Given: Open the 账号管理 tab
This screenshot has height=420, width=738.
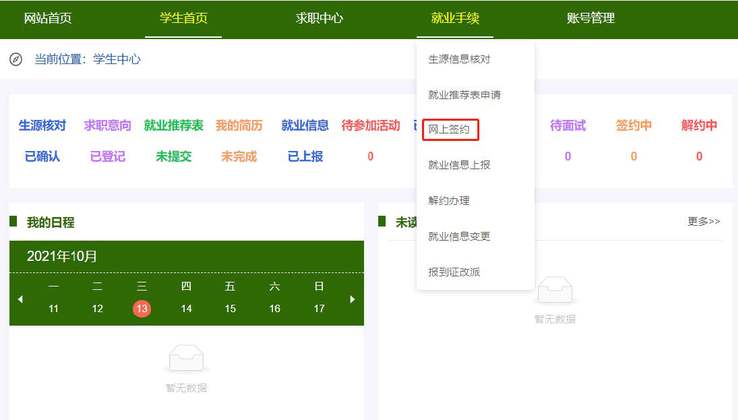Looking at the screenshot, I should click(590, 18).
